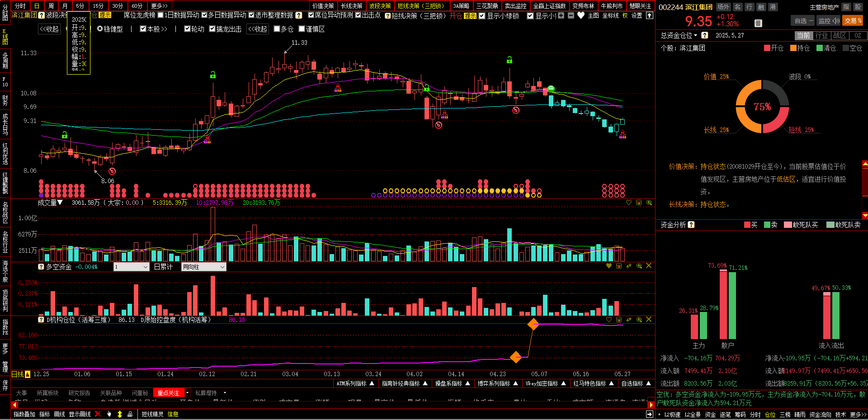868x420 pixels.
Task: Select the 重点关注 tab
Action: (169, 393)
